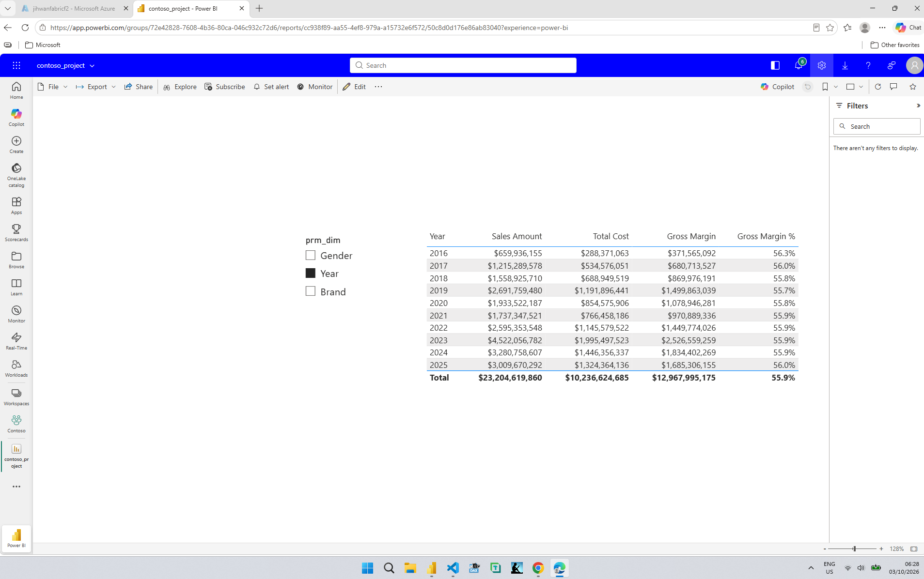924x579 pixels.
Task: Reset to default with undo icon
Action: click(807, 87)
